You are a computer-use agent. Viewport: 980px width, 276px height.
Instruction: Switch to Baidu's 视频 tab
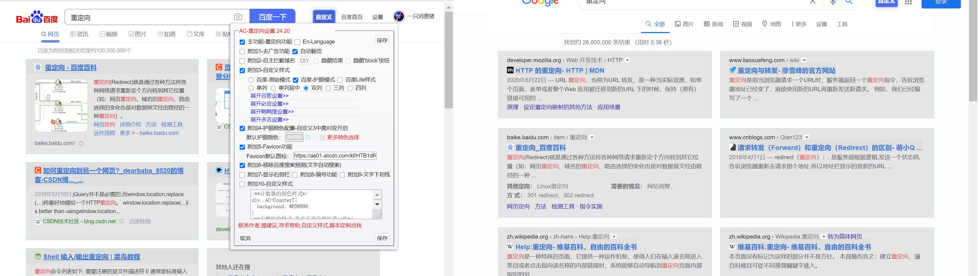point(109,34)
